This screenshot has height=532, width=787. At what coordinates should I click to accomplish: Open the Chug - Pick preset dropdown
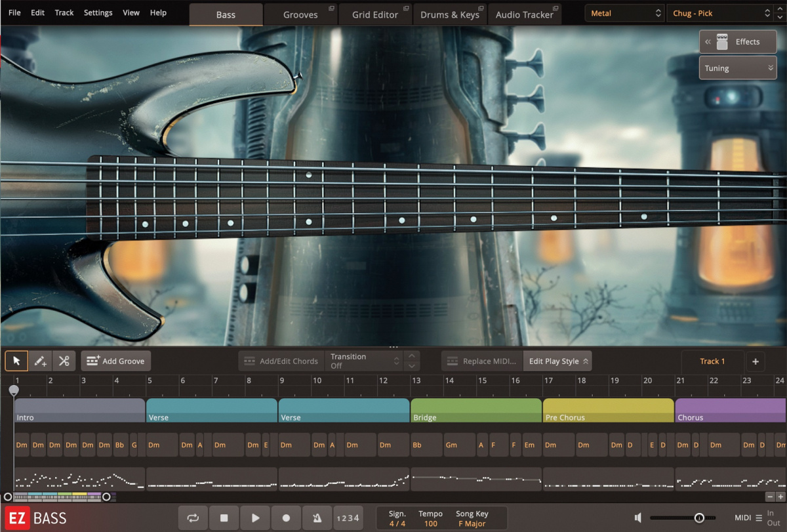[719, 12]
